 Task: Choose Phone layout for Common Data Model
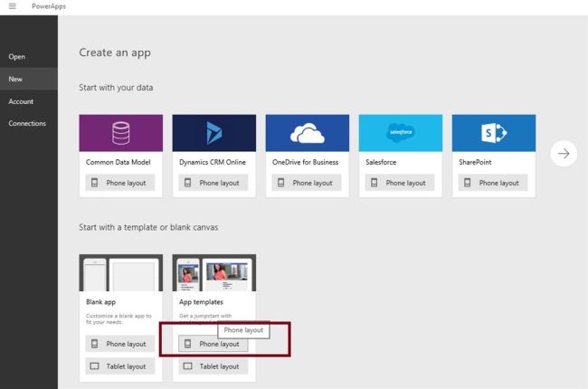120,183
